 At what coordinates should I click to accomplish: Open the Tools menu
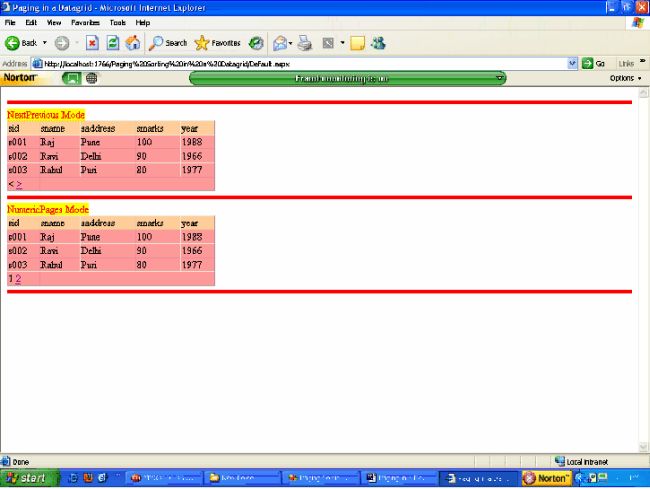tap(118, 23)
